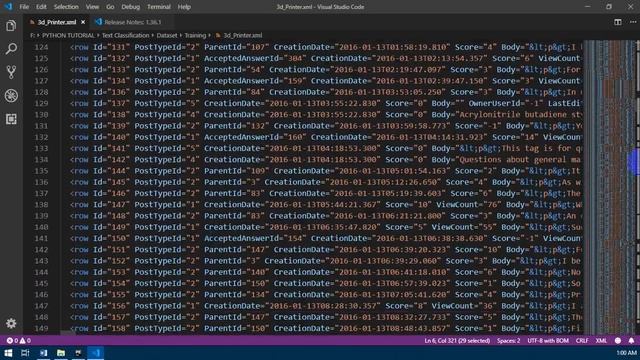Viewport: 640px width, 360px height.
Task: Open File Explorer from the taskbar
Action: tap(61, 353)
